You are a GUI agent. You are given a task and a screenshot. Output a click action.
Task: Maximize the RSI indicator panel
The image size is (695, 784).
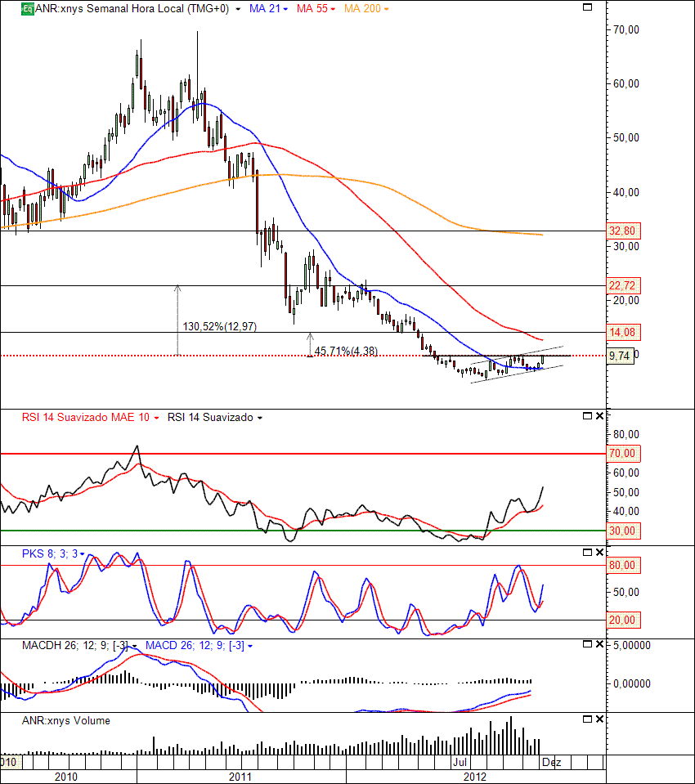588,415
